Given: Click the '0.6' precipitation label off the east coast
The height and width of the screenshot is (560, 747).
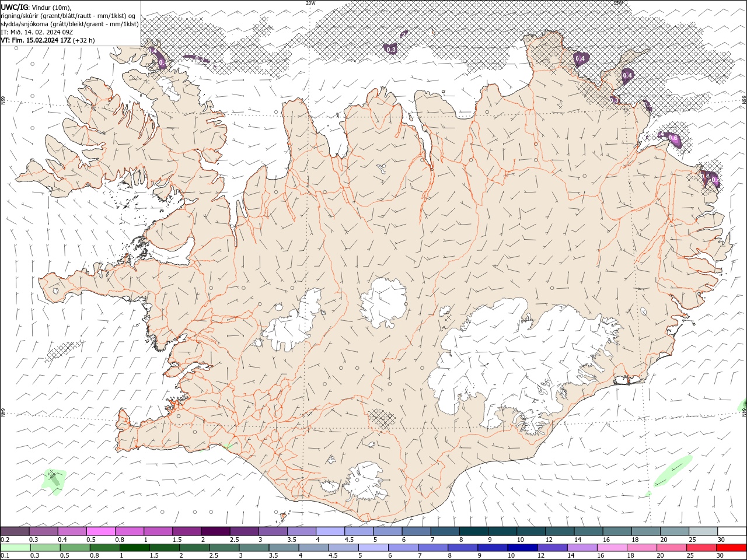Looking at the screenshot, I should 673,138.
